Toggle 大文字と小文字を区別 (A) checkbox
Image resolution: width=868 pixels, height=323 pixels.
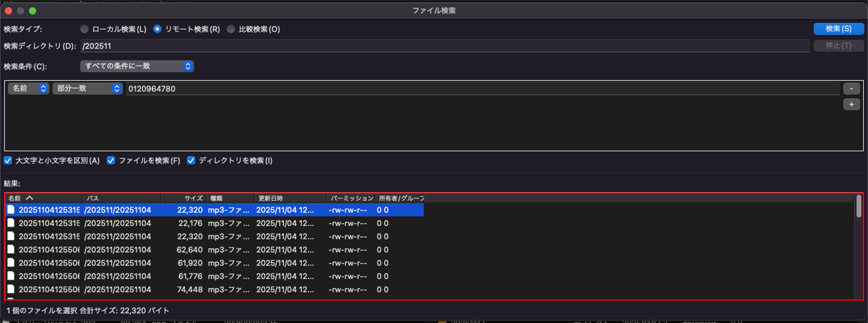click(8, 161)
